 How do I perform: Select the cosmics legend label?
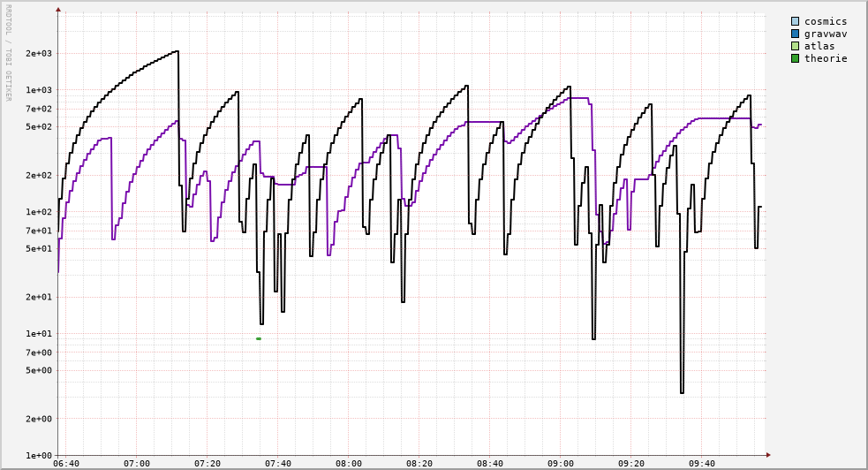click(825, 22)
